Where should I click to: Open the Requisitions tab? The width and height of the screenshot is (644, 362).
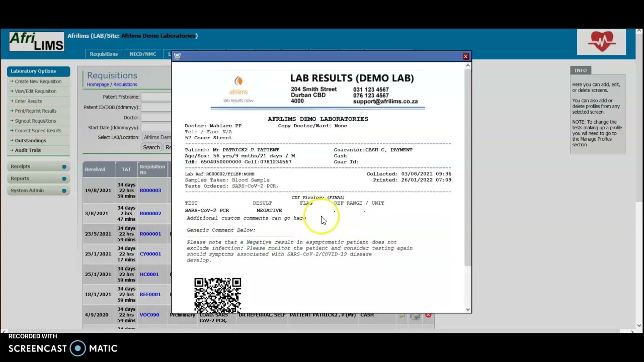[x=104, y=54]
